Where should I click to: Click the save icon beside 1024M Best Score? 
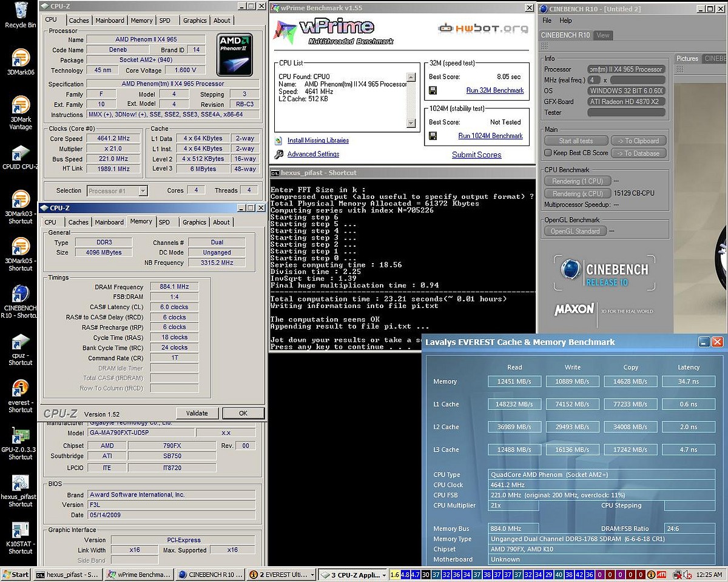433,136
